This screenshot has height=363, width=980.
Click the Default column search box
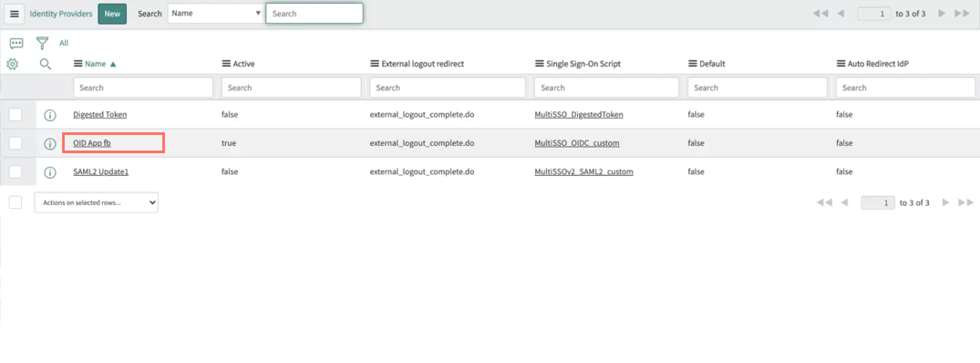[x=758, y=88]
